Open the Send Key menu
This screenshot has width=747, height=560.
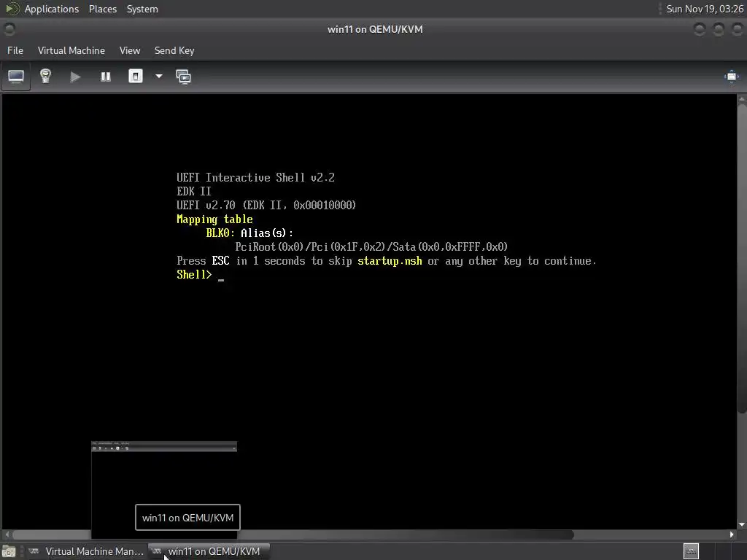[174, 50]
